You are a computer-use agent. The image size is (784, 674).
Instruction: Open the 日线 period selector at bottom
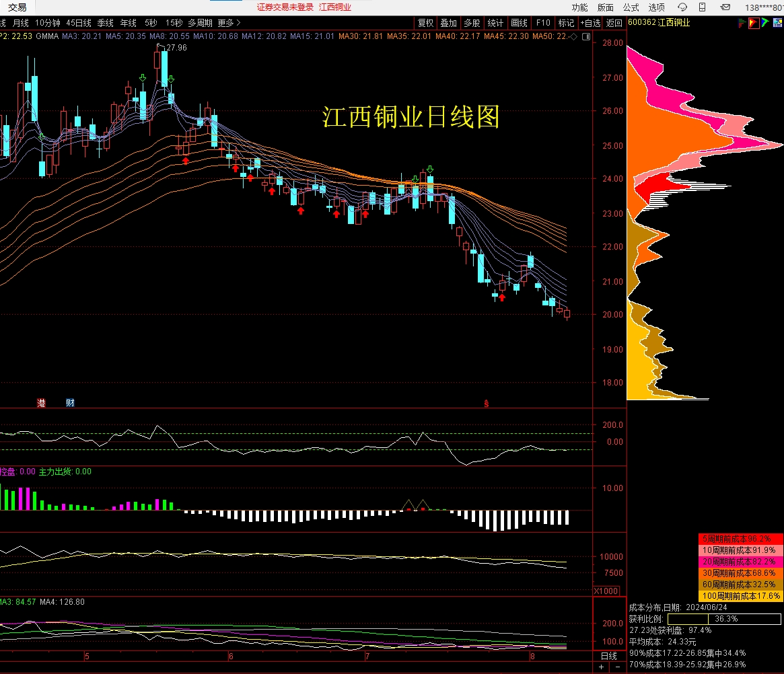[608, 656]
